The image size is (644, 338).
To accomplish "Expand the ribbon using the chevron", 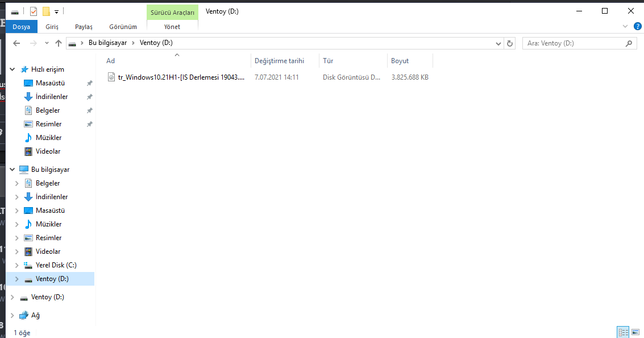I will tap(625, 26).
